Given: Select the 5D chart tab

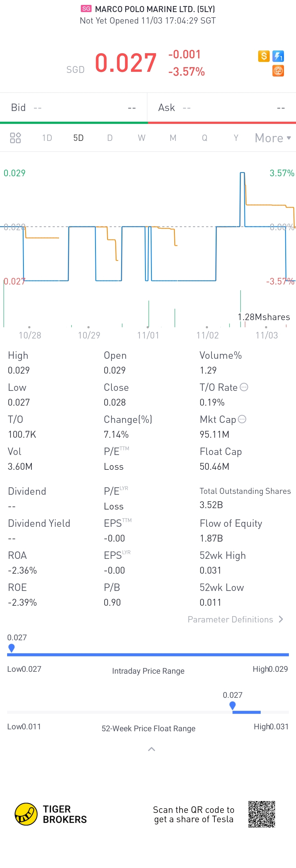Looking at the screenshot, I should pyautogui.click(x=78, y=138).
